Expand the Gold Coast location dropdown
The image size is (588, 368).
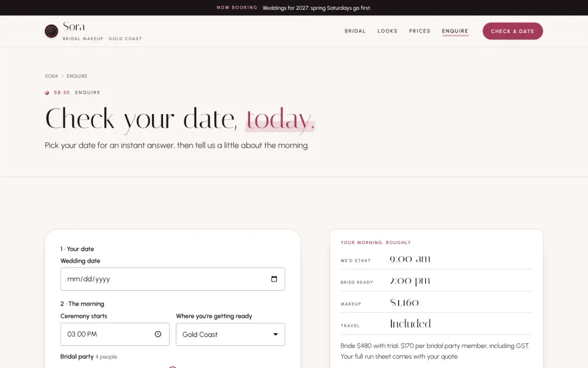pyautogui.click(x=230, y=334)
